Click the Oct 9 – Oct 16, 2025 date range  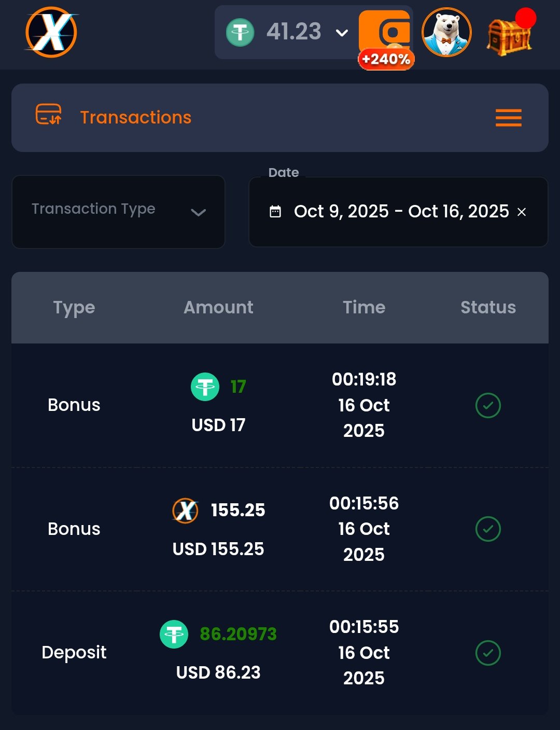pyautogui.click(x=401, y=212)
